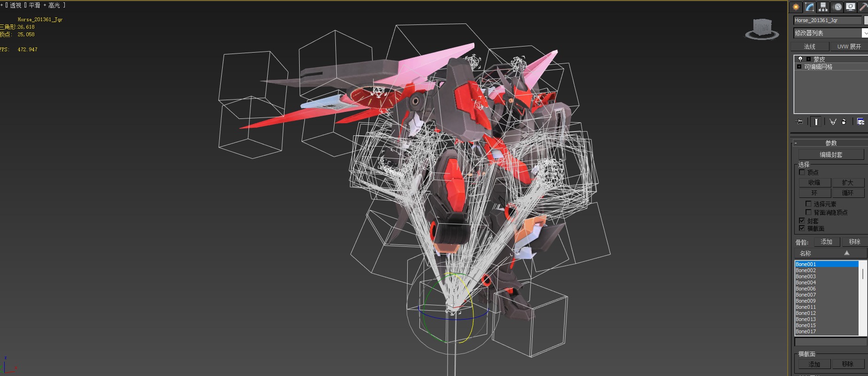Screen dimensions: 868x376
Task: Select Bone007 in the bone list
Action: [827, 295]
